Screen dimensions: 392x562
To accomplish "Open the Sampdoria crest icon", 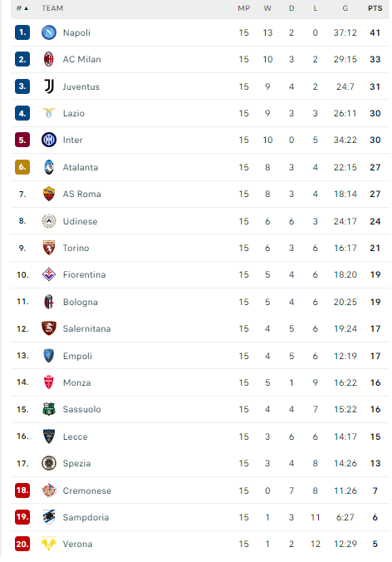I will pyautogui.click(x=49, y=517).
